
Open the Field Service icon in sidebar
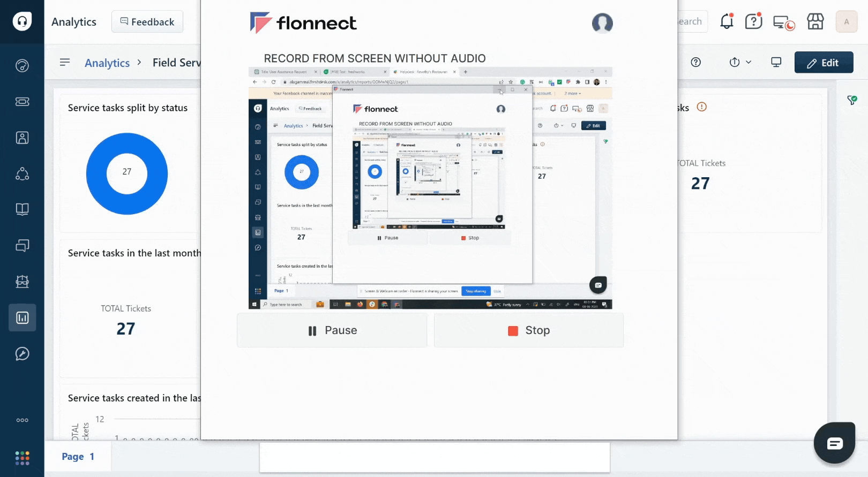coord(22,281)
